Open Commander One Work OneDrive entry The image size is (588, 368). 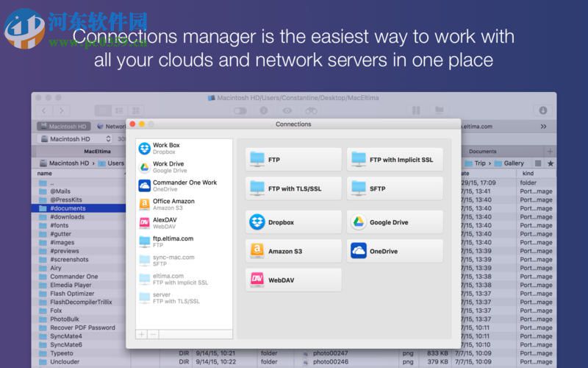coord(184,185)
